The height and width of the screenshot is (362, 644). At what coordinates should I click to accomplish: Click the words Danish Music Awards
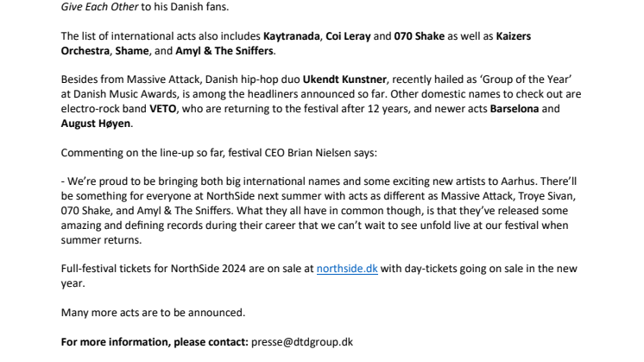(126, 94)
